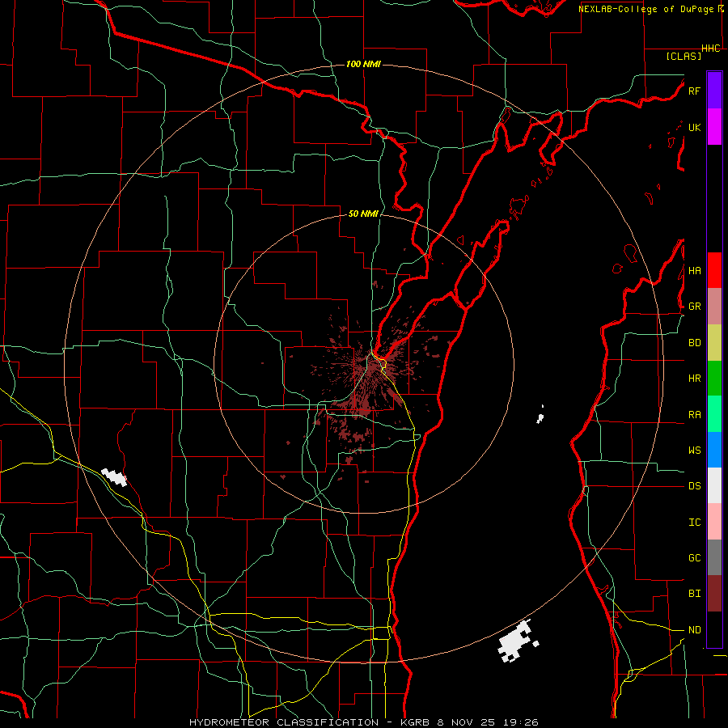Click the DS white color swatch
728x728 pixels.
click(714, 485)
